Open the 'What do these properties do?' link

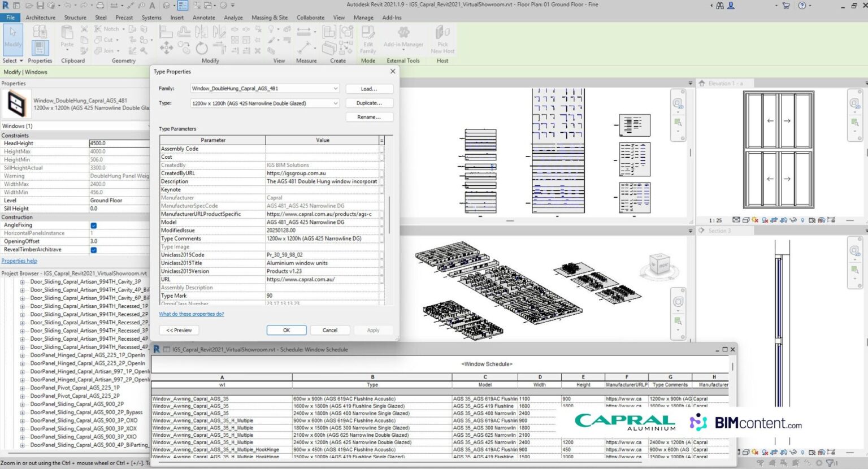pyautogui.click(x=192, y=314)
